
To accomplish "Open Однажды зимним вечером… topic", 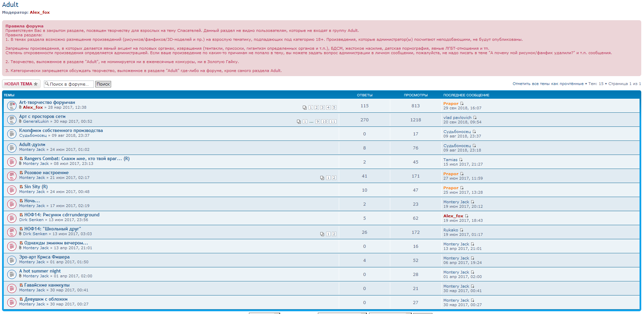I will pyautogui.click(x=56, y=243).
